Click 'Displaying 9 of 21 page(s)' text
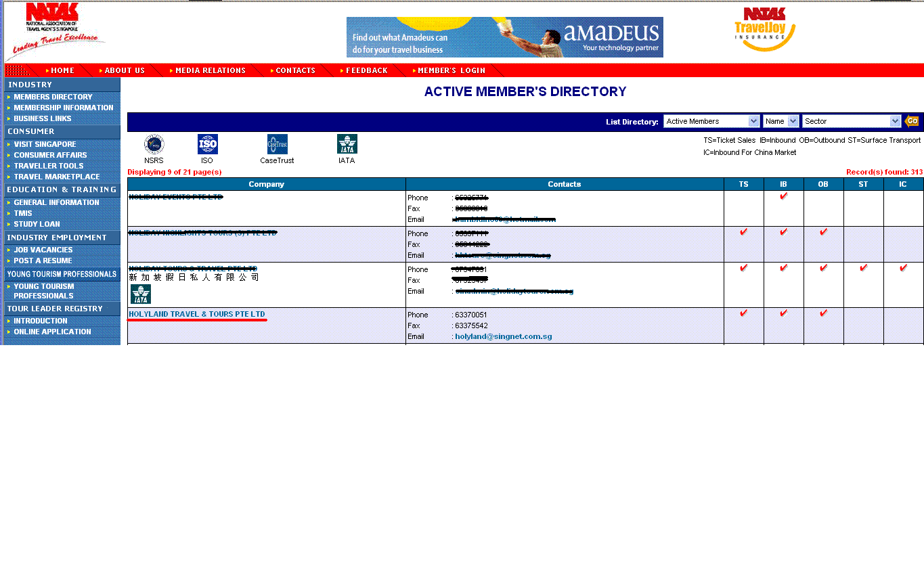 click(175, 172)
